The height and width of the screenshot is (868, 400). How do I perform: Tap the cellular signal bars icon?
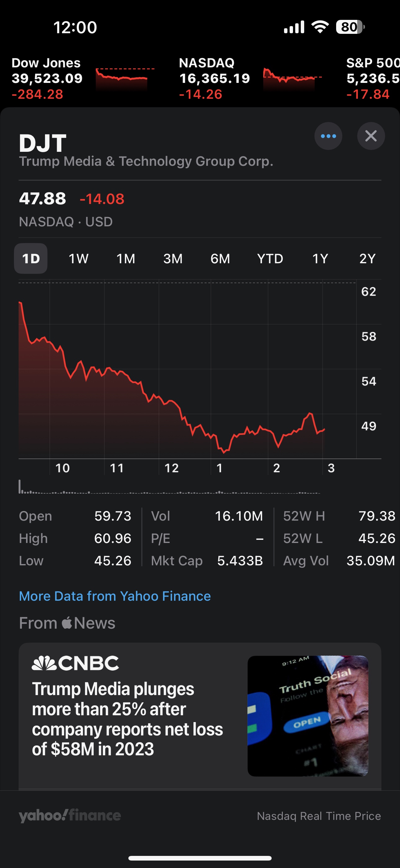(294, 27)
